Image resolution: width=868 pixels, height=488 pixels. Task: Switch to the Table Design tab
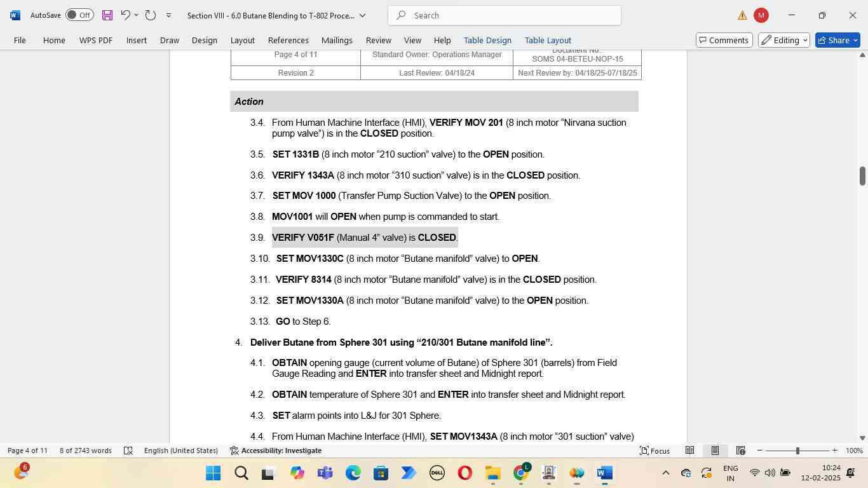click(487, 40)
